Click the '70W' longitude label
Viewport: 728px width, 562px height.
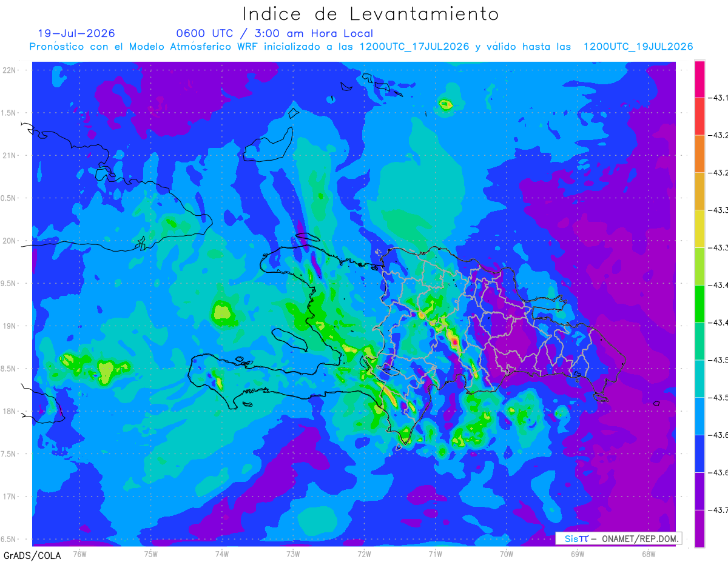[x=506, y=554]
